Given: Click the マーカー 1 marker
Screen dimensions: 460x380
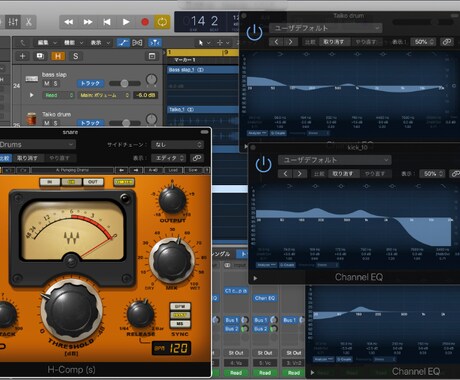Looking at the screenshot, I should click(x=185, y=60).
